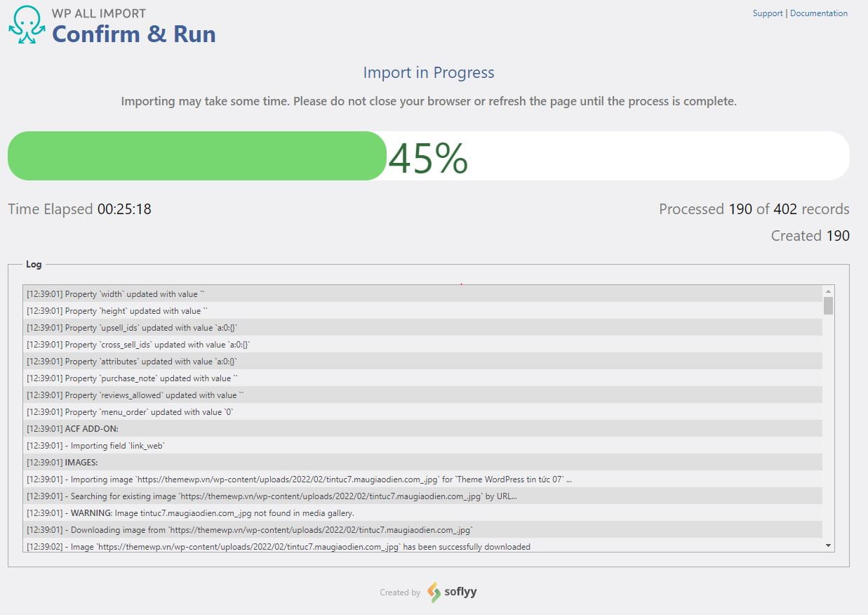Click the green progress bar fill
This screenshot has width=868, height=615.
pyautogui.click(x=197, y=156)
